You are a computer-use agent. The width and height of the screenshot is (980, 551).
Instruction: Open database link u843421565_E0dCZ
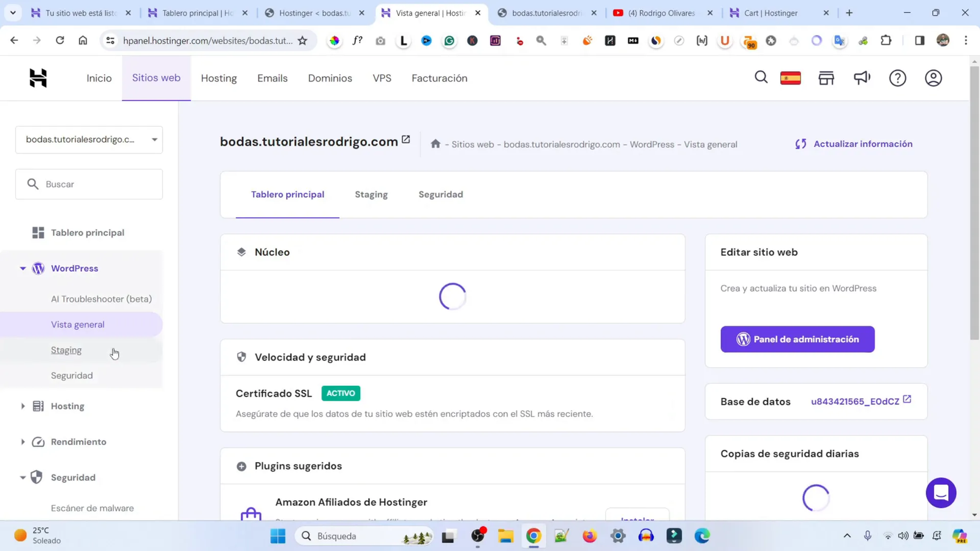point(855,402)
